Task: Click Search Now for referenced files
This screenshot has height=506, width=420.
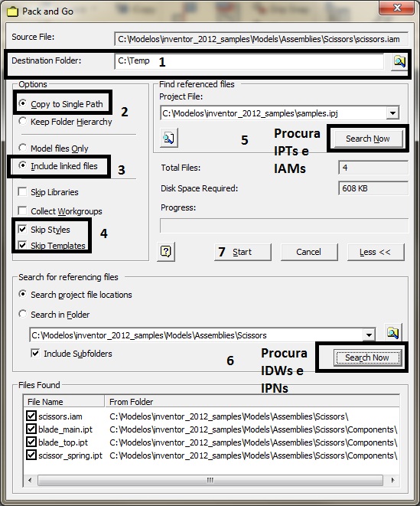Action: point(368,139)
